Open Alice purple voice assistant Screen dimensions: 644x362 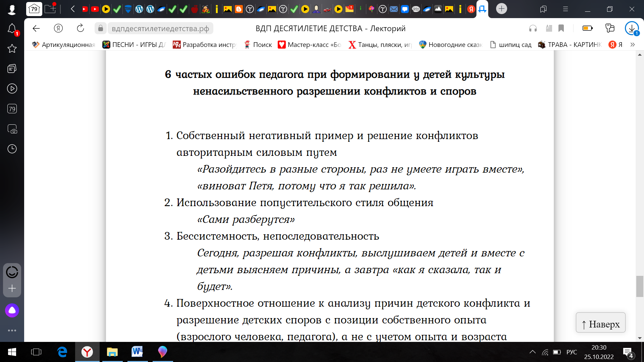[12, 310]
